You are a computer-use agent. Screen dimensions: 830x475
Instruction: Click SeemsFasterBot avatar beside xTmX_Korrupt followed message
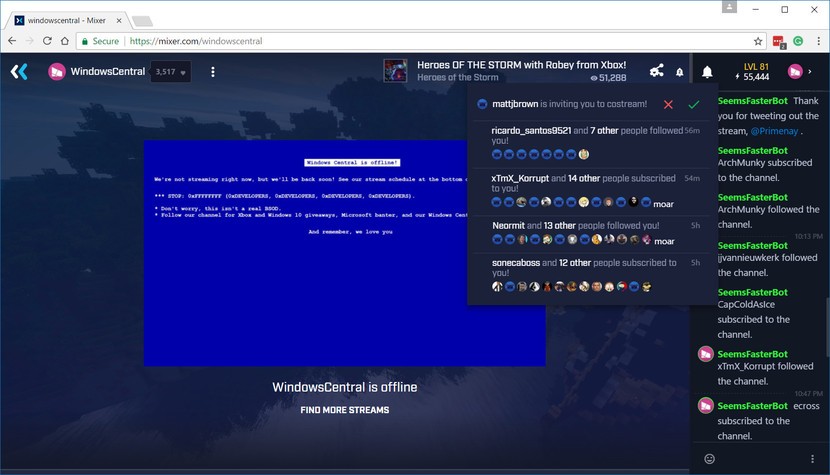tap(706, 354)
